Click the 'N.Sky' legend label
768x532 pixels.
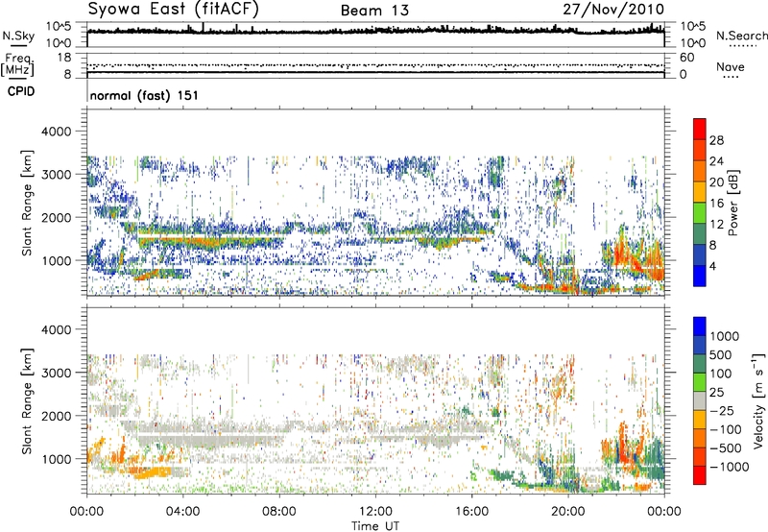pyautogui.click(x=18, y=36)
